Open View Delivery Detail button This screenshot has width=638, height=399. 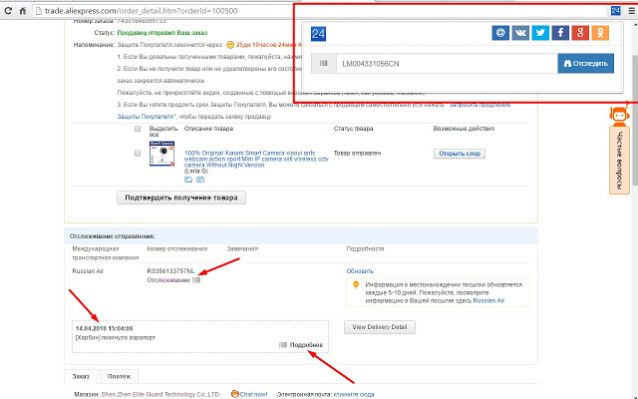[380, 327]
